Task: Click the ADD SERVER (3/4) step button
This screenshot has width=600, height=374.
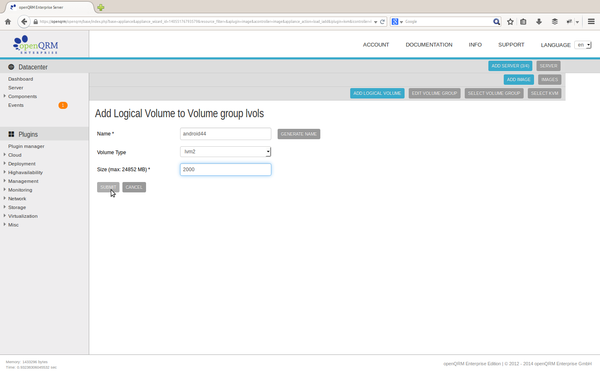Action: point(510,66)
